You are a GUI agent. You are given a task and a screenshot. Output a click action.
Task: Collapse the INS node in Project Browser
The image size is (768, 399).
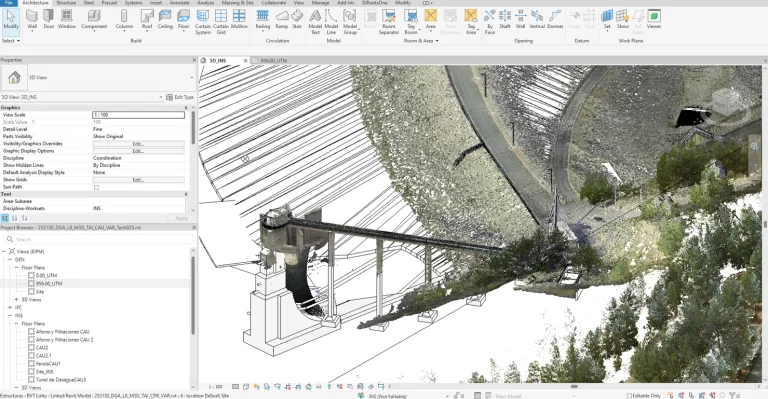pyautogui.click(x=10, y=315)
